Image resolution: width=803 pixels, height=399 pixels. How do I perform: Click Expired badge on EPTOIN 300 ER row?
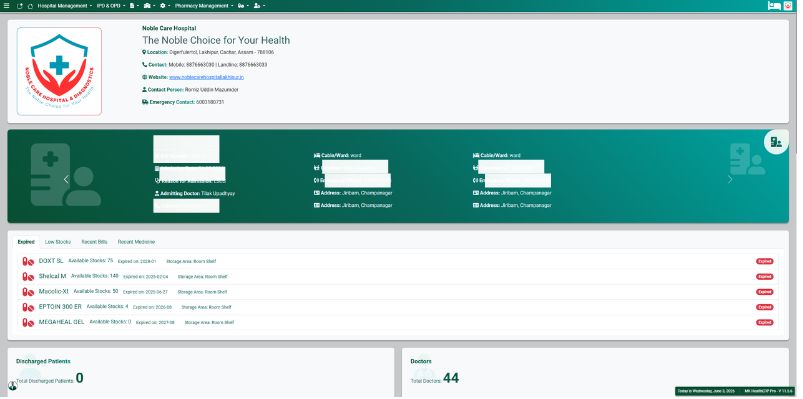765,307
